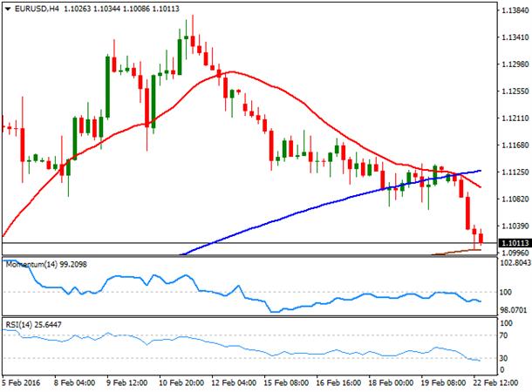The image size is (532, 392).
Task: Click the 1.09960 price scale label
Action: pos(515,253)
